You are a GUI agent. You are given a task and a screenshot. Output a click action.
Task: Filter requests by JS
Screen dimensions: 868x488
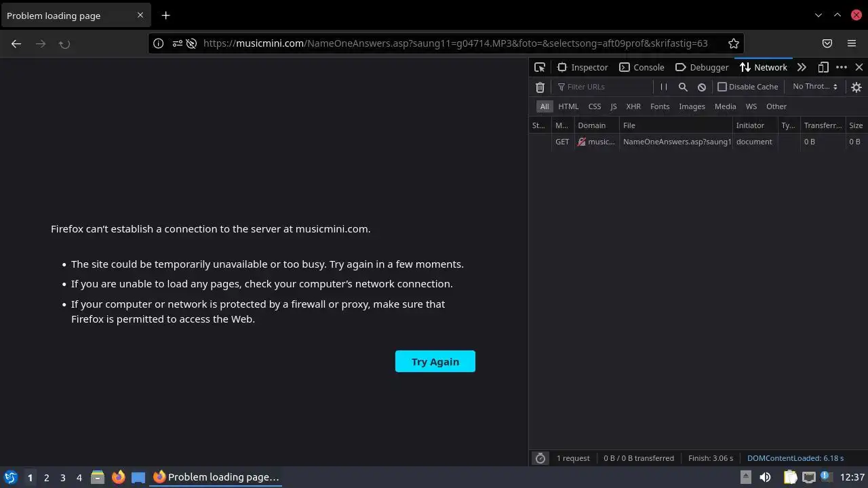pyautogui.click(x=614, y=106)
